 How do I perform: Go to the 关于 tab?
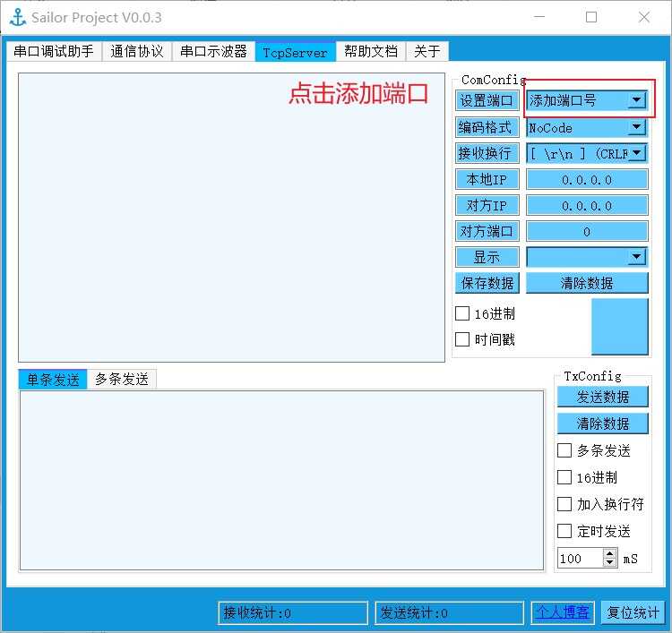427,51
